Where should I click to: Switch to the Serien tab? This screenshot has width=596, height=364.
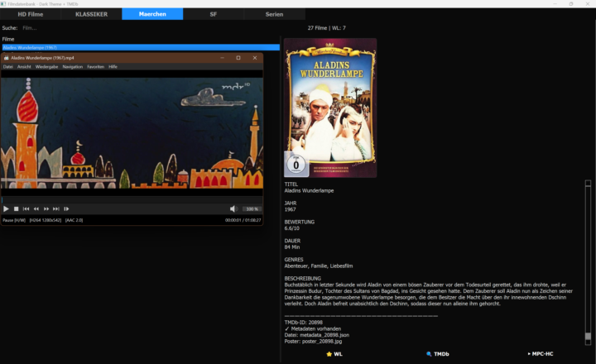pos(275,14)
